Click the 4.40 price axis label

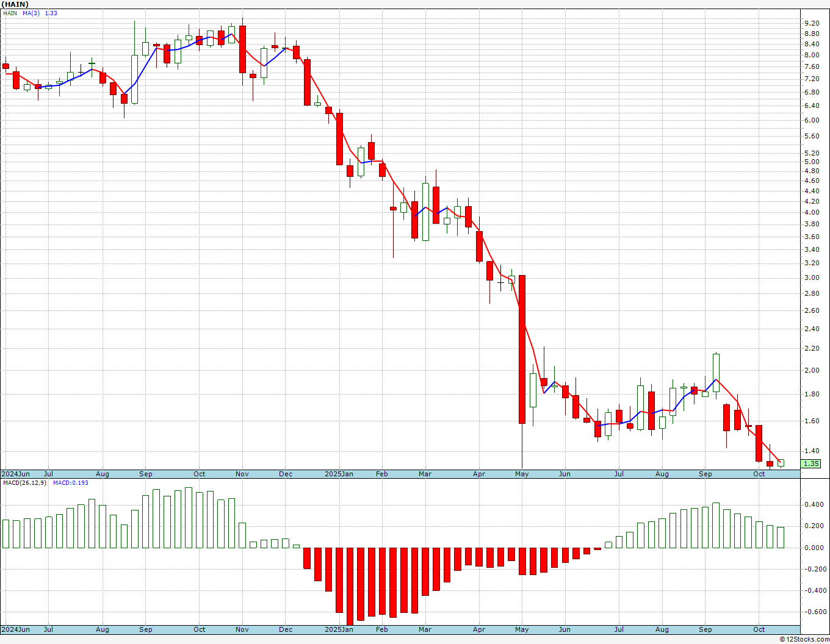[812, 191]
